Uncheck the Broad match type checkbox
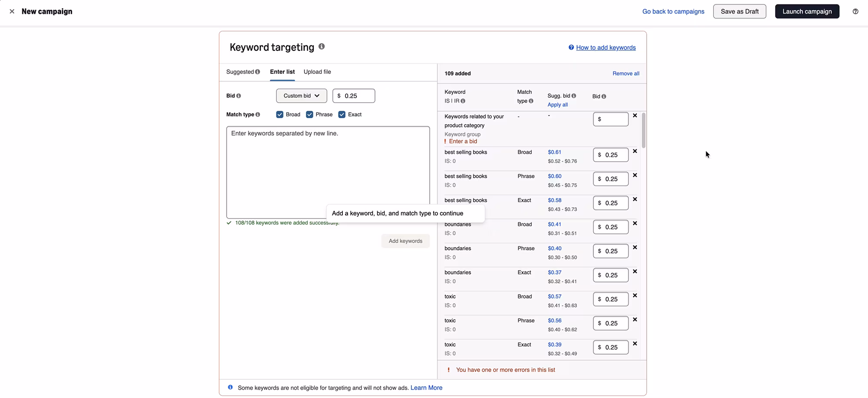The width and height of the screenshot is (868, 398). click(280, 114)
